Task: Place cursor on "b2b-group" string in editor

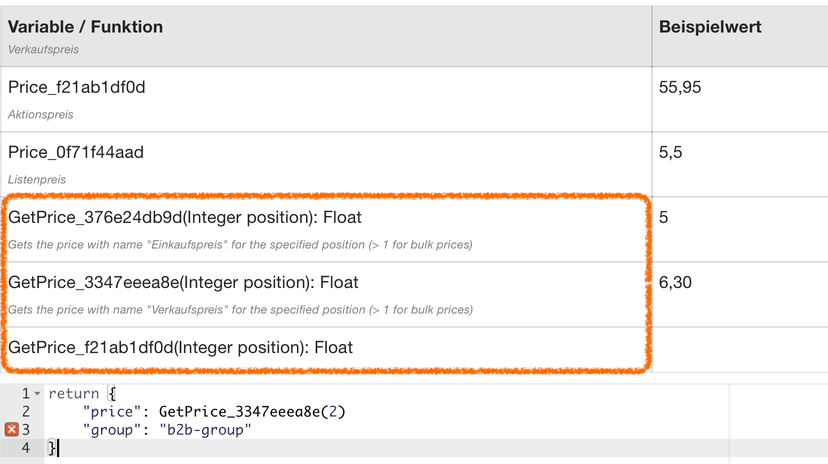Action: 205,430
